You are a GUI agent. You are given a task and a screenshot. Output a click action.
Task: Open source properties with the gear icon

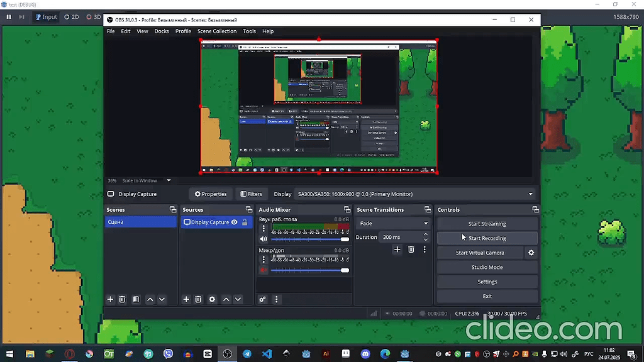(x=212, y=299)
